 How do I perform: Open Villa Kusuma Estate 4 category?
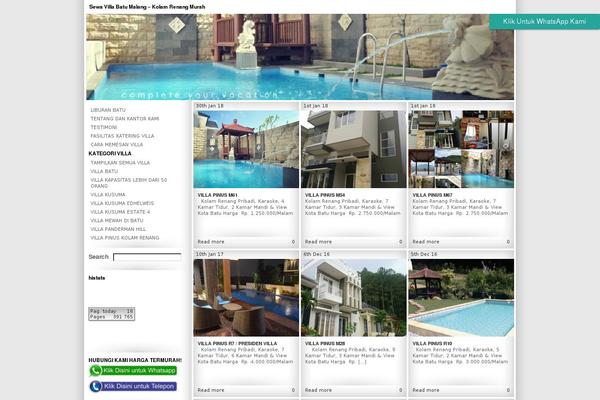[120, 212]
